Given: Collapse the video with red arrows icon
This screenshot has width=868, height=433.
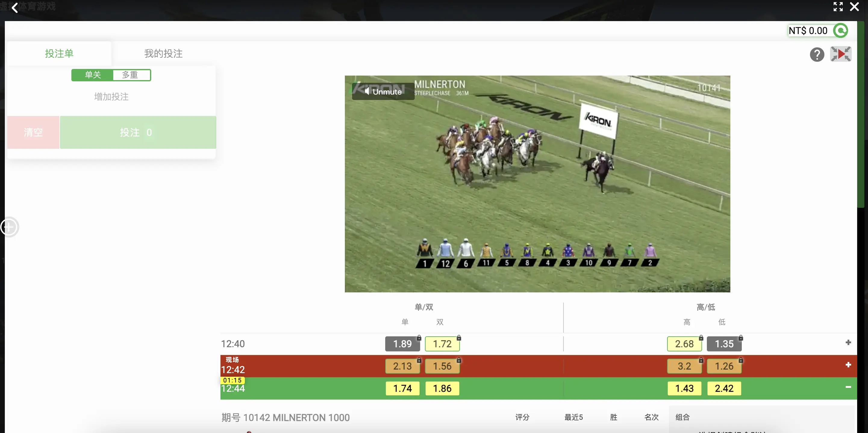Looking at the screenshot, I should click(840, 54).
